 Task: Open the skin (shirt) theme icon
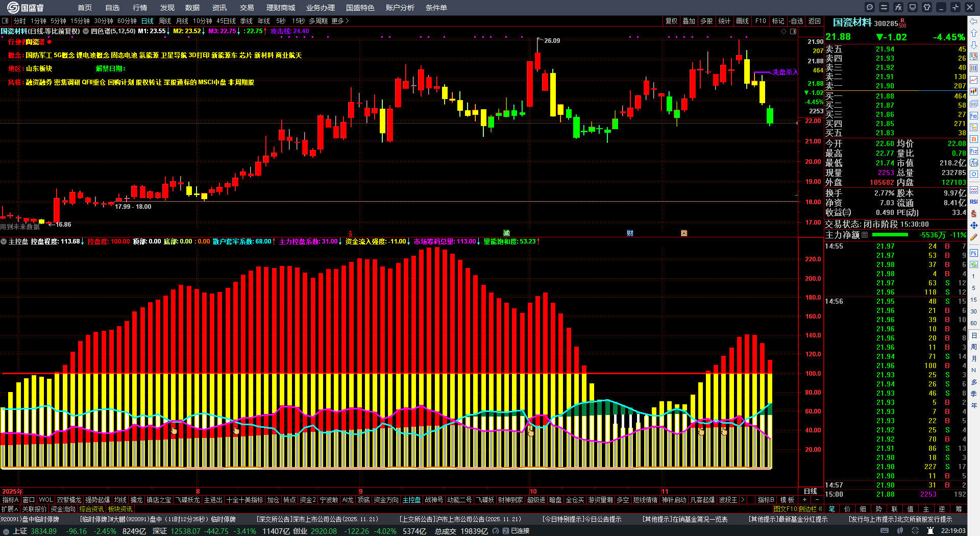pos(927,7)
